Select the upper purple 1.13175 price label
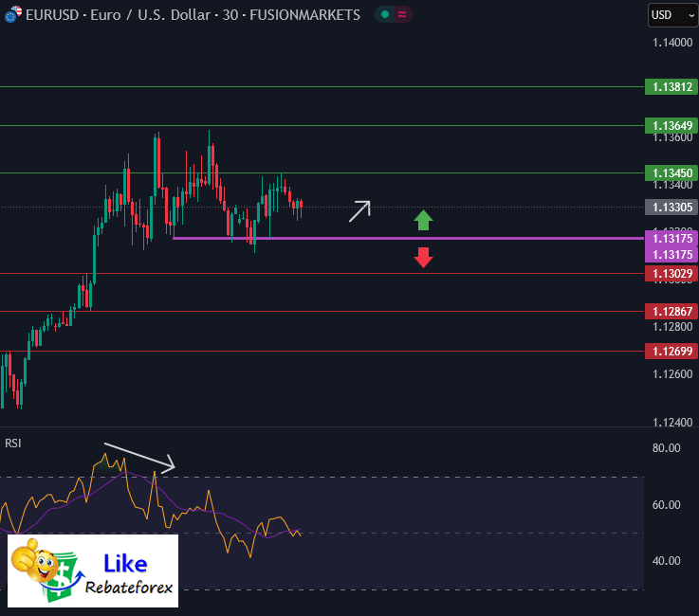This screenshot has width=699, height=616. (671, 238)
